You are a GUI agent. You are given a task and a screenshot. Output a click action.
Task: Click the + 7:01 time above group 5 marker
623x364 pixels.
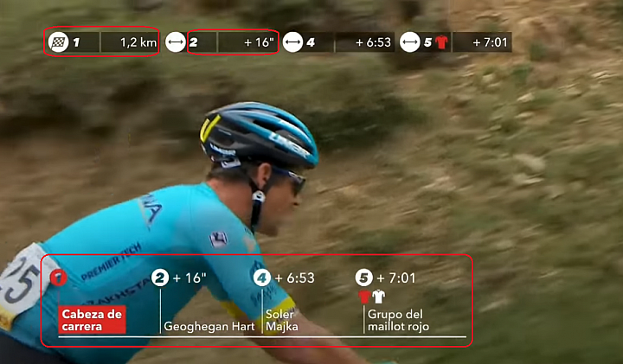[395, 278]
